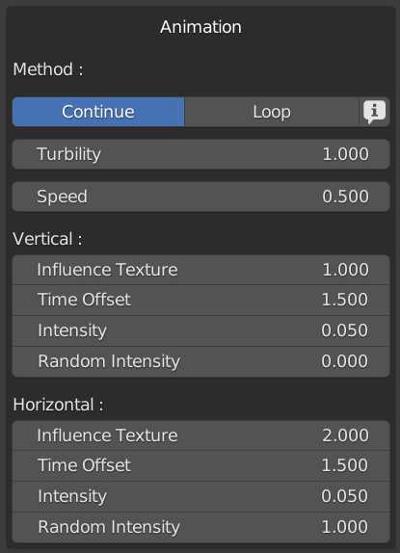Click the Horizontal section label
Image resolution: width=400 pixels, height=553 pixels.
click(58, 405)
